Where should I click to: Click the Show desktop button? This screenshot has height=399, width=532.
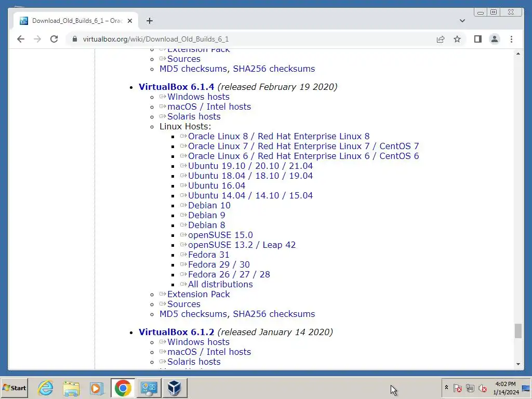click(x=527, y=388)
